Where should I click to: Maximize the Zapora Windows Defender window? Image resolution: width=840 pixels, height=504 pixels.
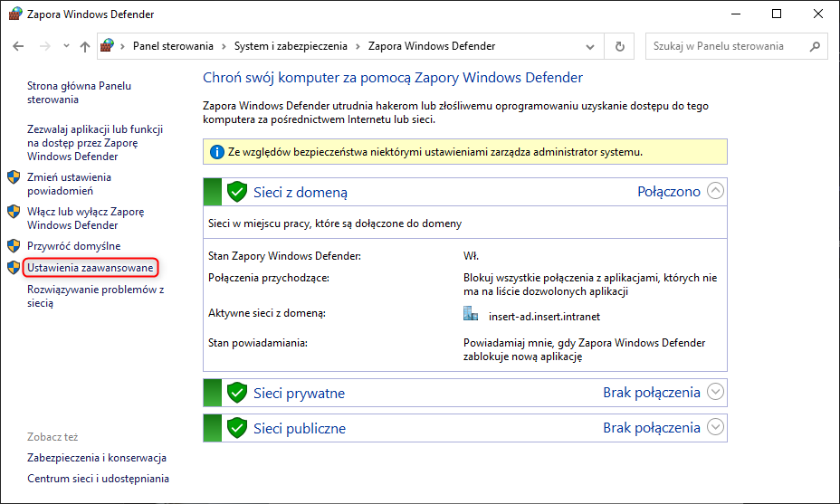777,14
